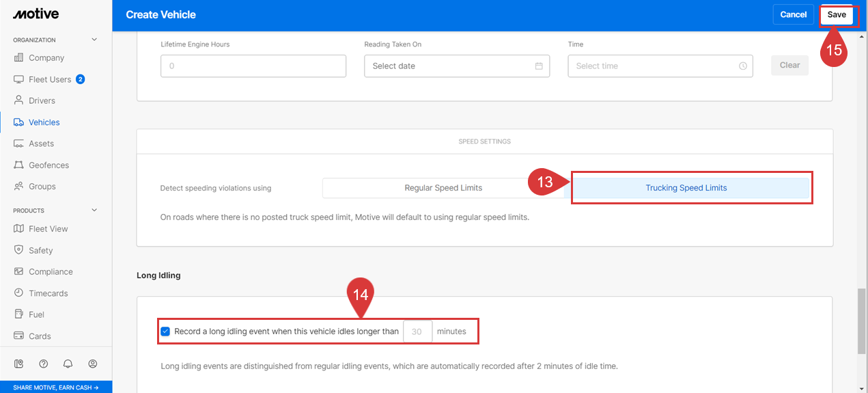Image resolution: width=868 pixels, height=393 pixels.
Task: Uncheck the record long idling event checkbox
Action: (x=165, y=331)
